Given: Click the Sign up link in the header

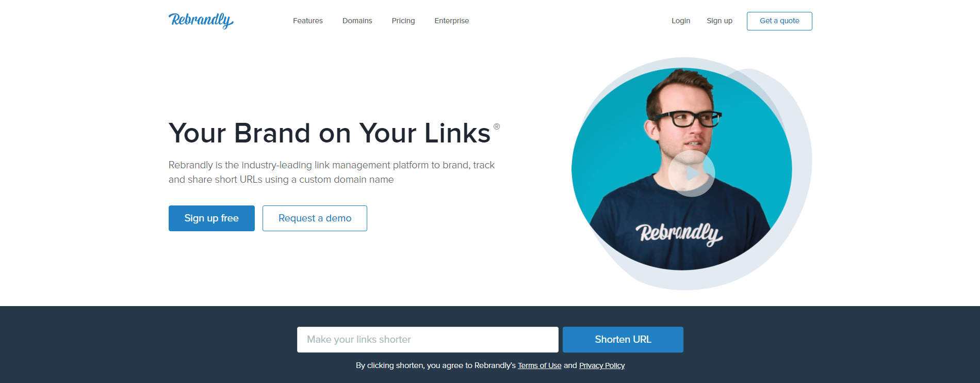Looking at the screenshot, I should tap(720, 21).
